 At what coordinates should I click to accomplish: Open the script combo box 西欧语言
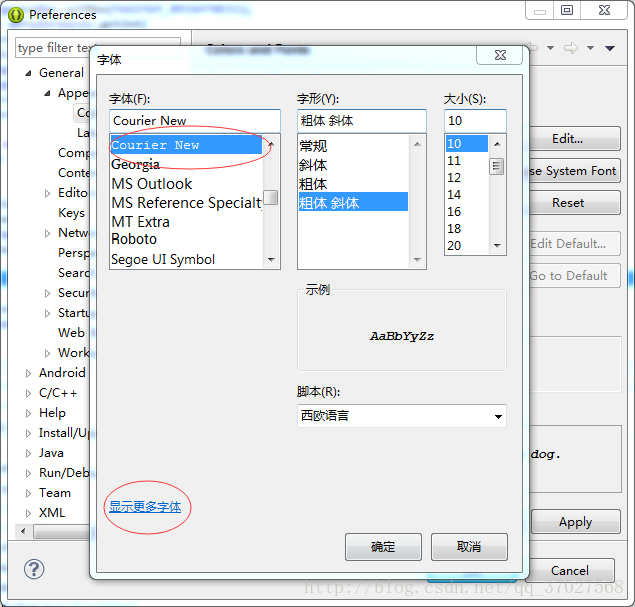402,416
